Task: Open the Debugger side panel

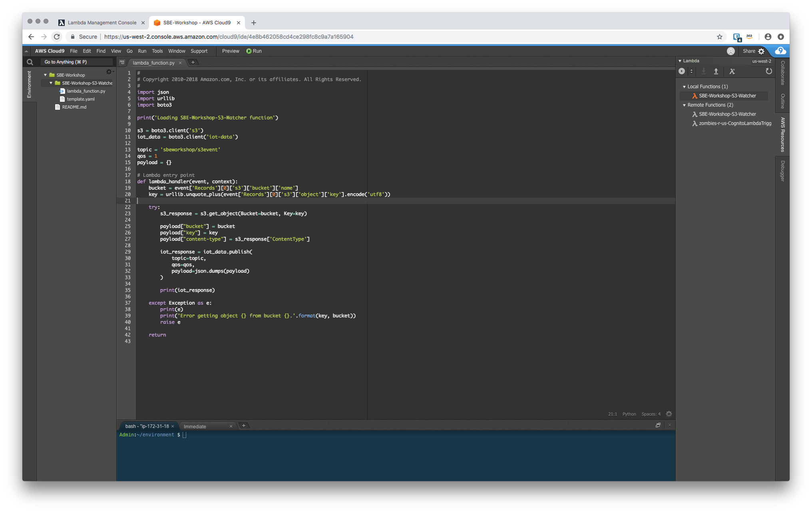Action: (782, 171)
